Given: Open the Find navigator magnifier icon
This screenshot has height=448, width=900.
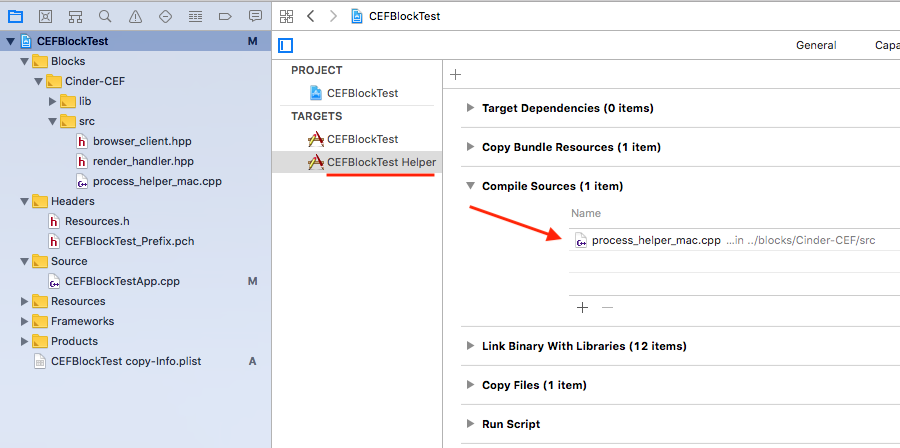Looking at the screenshot, I should [x=105, y=16].
